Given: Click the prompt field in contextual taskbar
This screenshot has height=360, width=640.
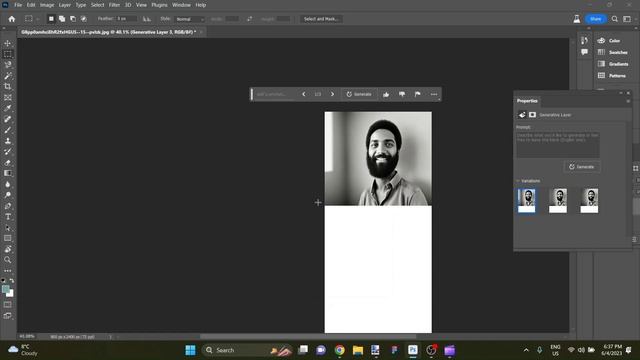Looking at the screenshot, I should tap(274, 94).
